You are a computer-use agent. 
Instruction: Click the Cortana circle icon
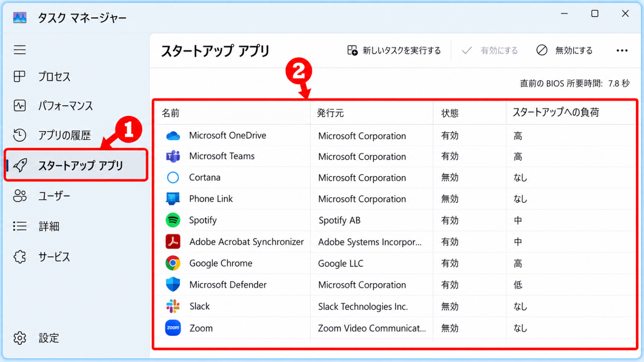click(173, 177)
